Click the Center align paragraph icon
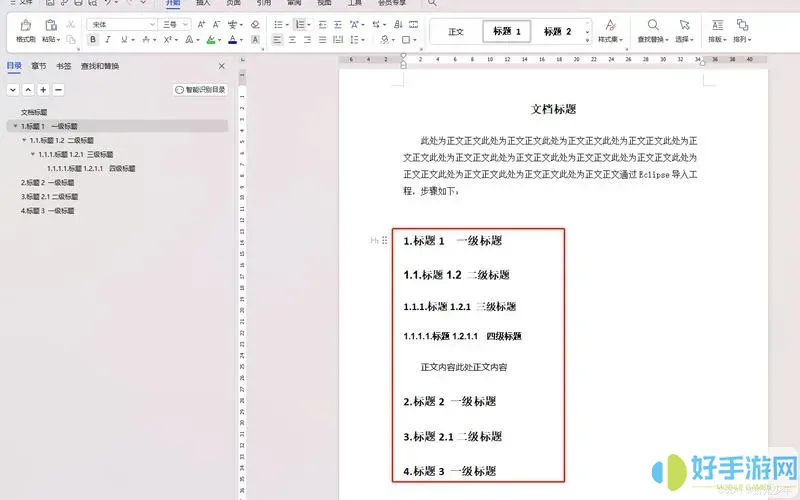The width and height of the screenshot is (800, 500). tap(292, 40)
